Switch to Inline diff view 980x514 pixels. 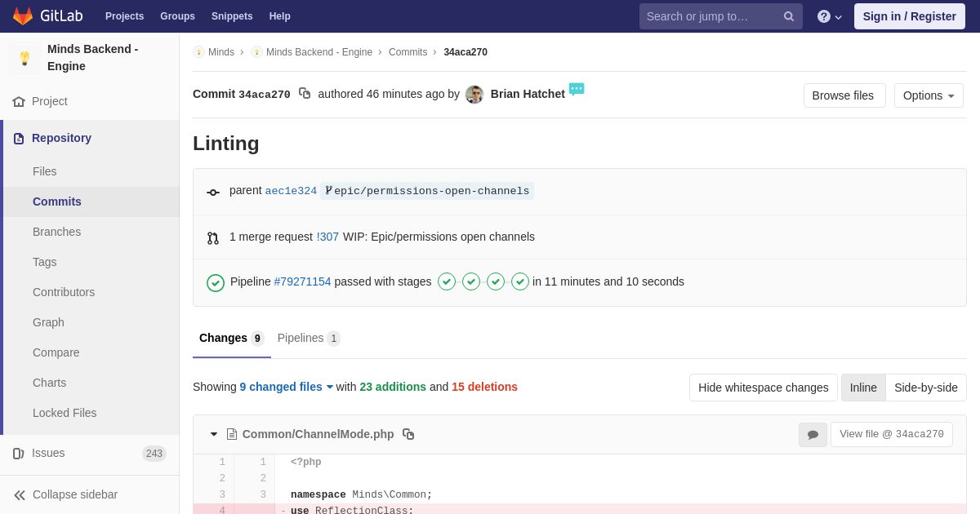(863, 388)
